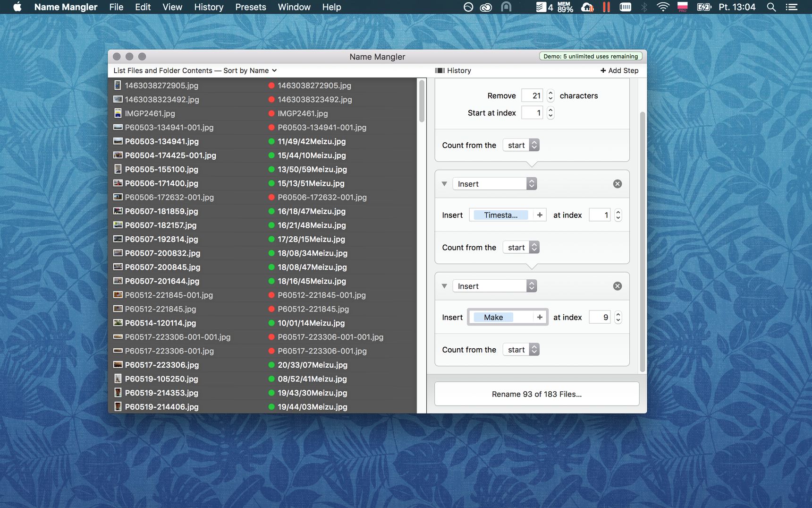The image size is (812, 508).
Task: Open Count from the dropdown under Make insert
Action: 521,350
